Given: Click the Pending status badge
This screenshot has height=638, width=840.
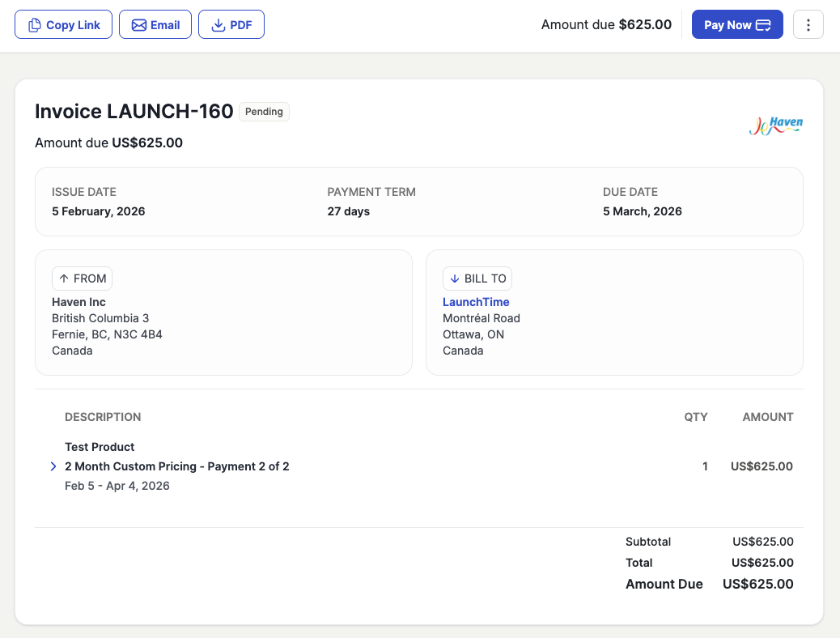Looking at the screenshot, I should point(264,112).
